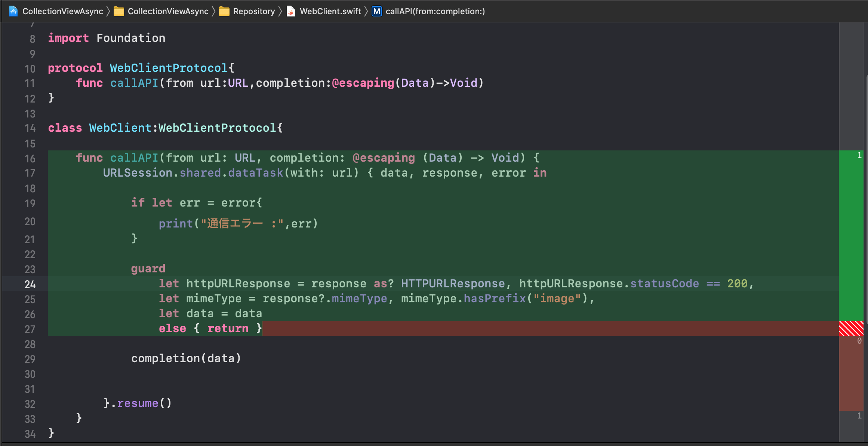Click the WebClientProtocol name on line 10

point(169,68)
